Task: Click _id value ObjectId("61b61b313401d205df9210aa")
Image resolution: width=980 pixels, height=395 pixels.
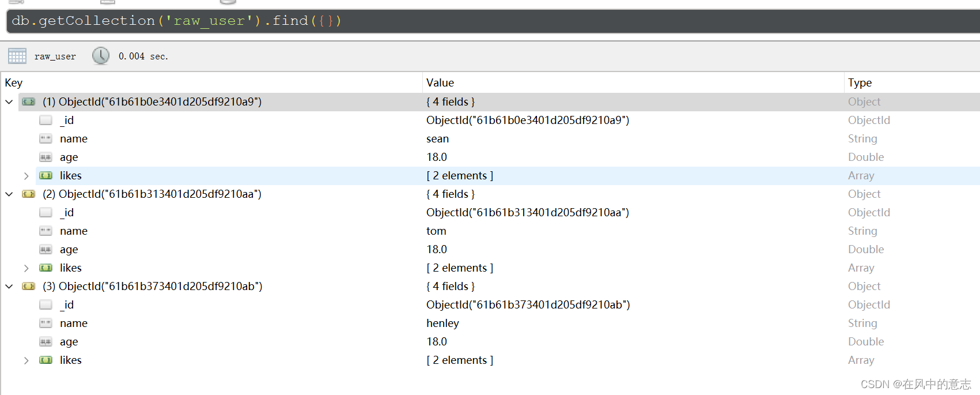Action: [x=528, y=213]
